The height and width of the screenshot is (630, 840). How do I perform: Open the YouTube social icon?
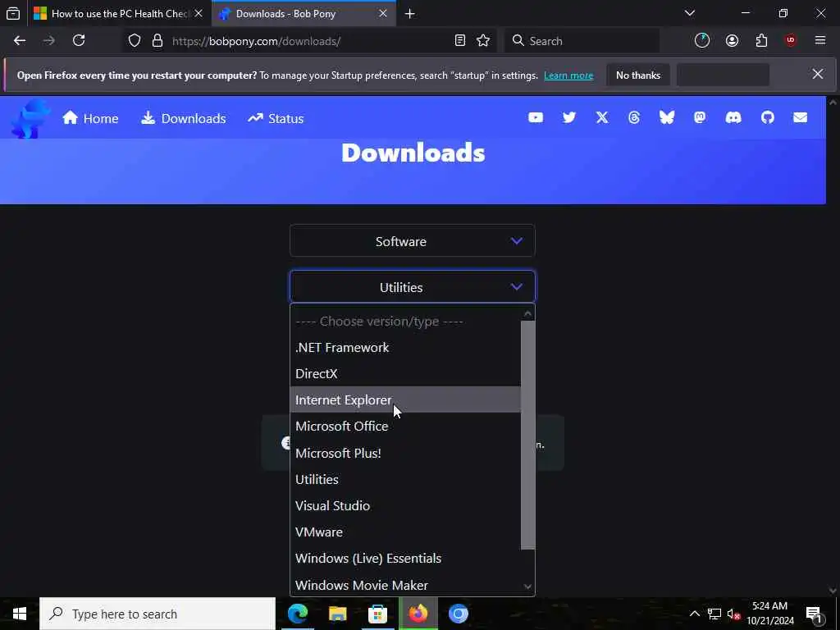pyautogui.click(x=535, y=117)
